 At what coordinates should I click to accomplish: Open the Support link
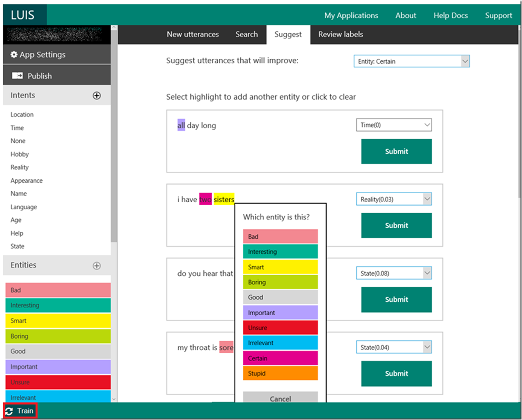point(499,15)
